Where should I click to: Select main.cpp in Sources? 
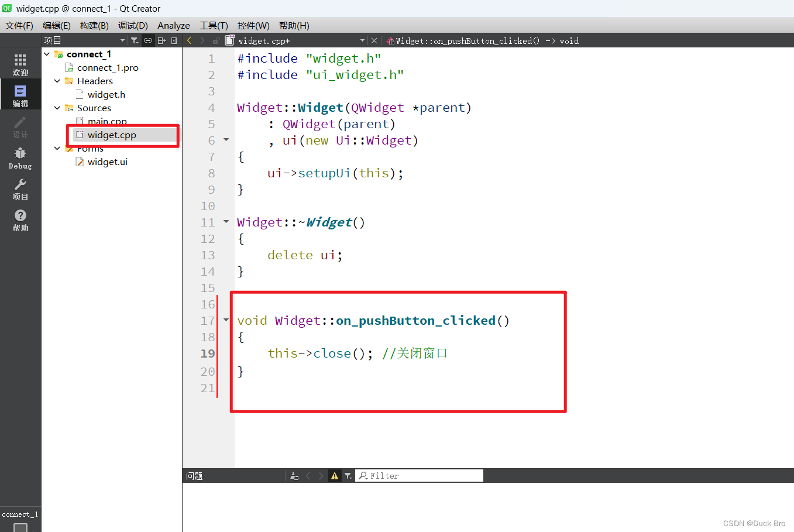coord(107,121)
